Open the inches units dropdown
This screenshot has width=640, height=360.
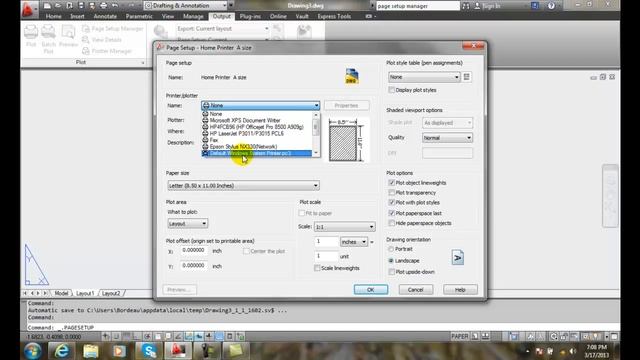click(354, 242)
